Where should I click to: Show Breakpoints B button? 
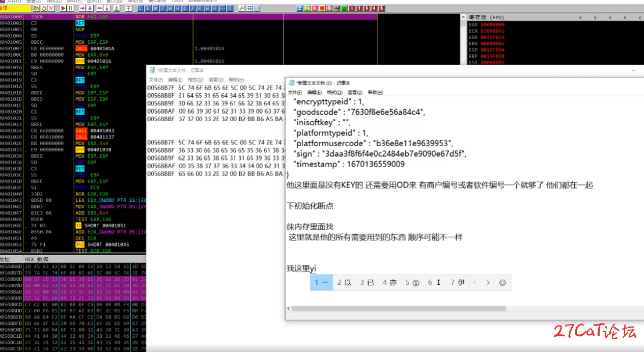(208, 8)
